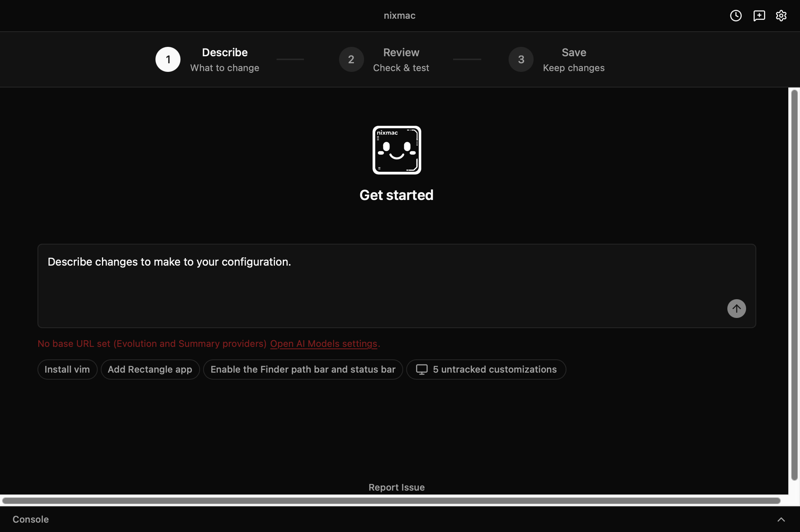Click the Console label at the bottom
The image size is (800, 532).
pos(30,520)
